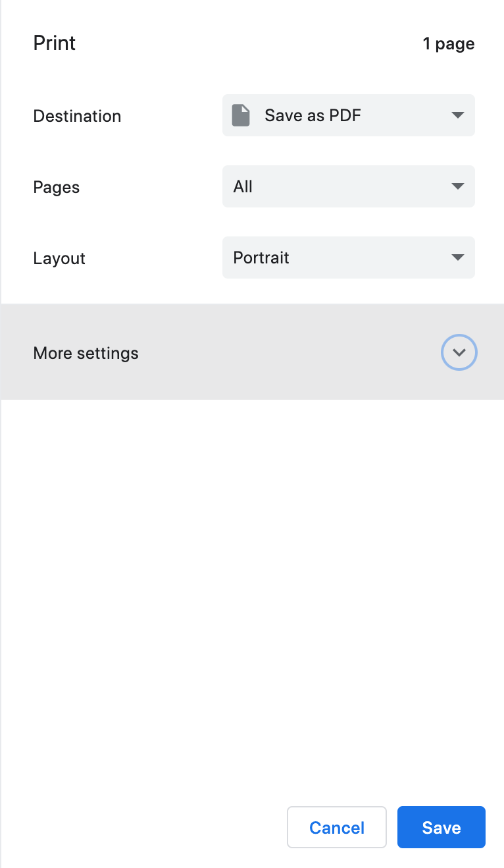Open the Destination dropdown showing Save as PDF
504x868 pixels.
click(x=348, y=115)
